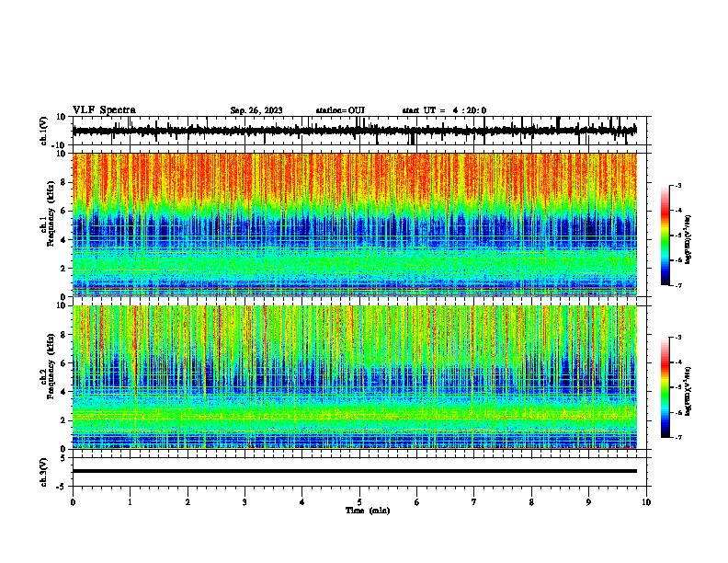Select the date text Sep. 26, 2023

point(256,110)
